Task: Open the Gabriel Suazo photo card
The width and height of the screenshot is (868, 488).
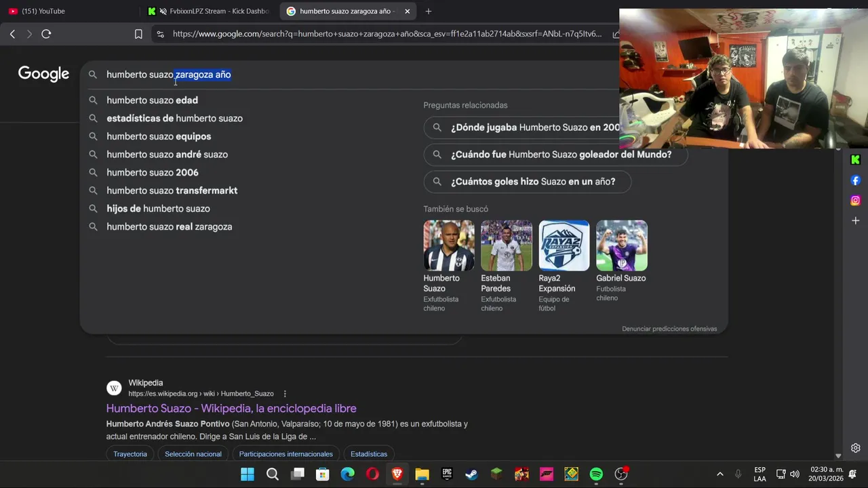Action: click(622, 245)
